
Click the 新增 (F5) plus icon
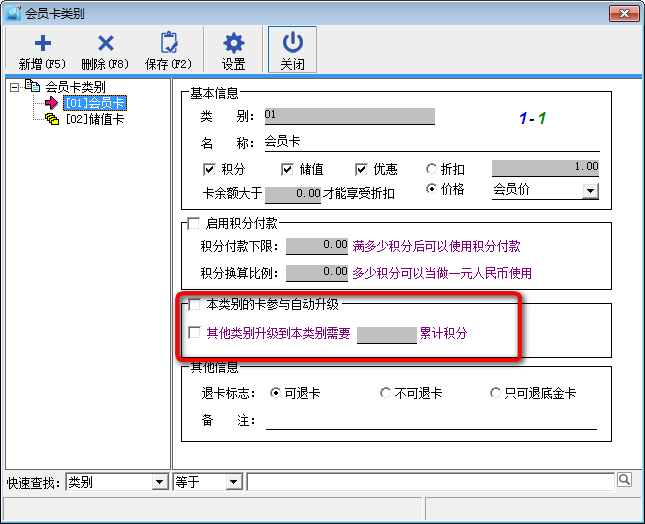click(42, 43)
